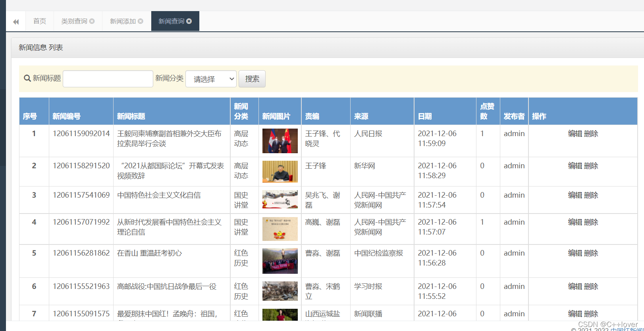The width and height of the screenshot is (644, 331).
Task: Open the 新闻分类 dropdown
Action: pyautogui.click(x=211, y=79)
